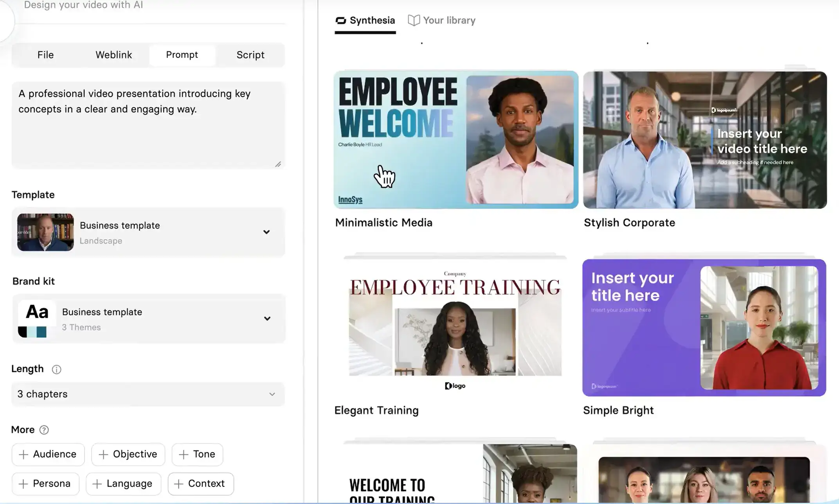Click the brand kit color swatches
The image size is (839, 504).
click(32, 332)
